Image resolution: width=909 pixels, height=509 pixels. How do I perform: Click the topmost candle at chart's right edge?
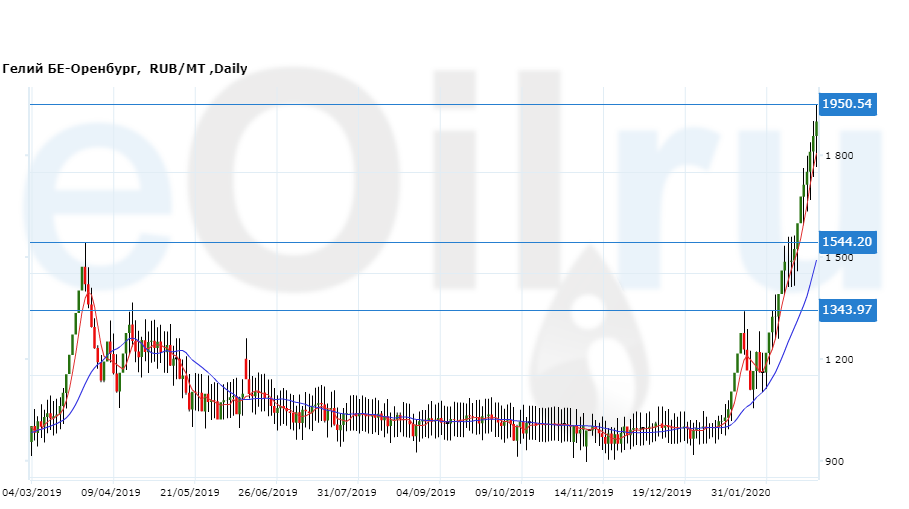point(816,127)
